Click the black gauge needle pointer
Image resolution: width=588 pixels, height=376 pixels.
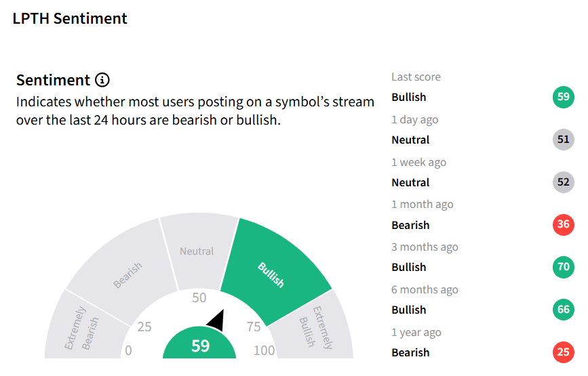coord(217,321)
